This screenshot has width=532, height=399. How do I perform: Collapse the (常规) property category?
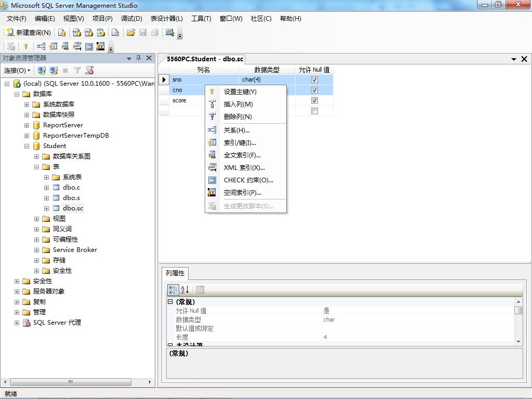click(170, 302)
